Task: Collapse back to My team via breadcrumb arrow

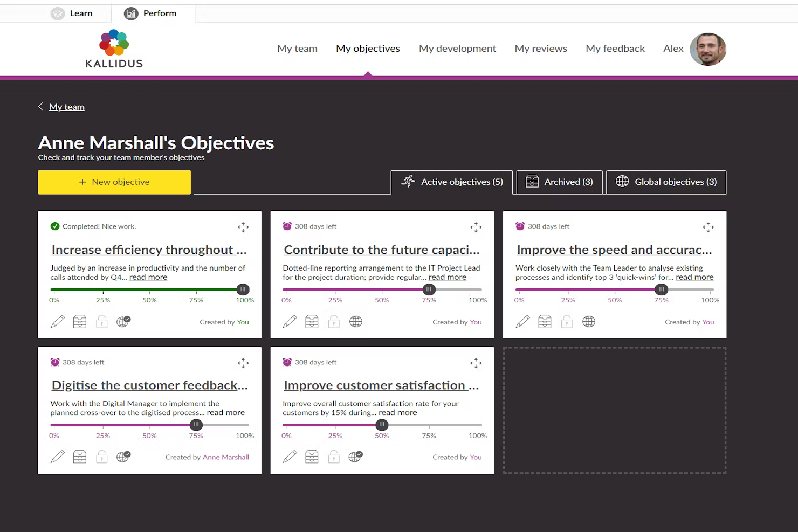Action: 40,106
